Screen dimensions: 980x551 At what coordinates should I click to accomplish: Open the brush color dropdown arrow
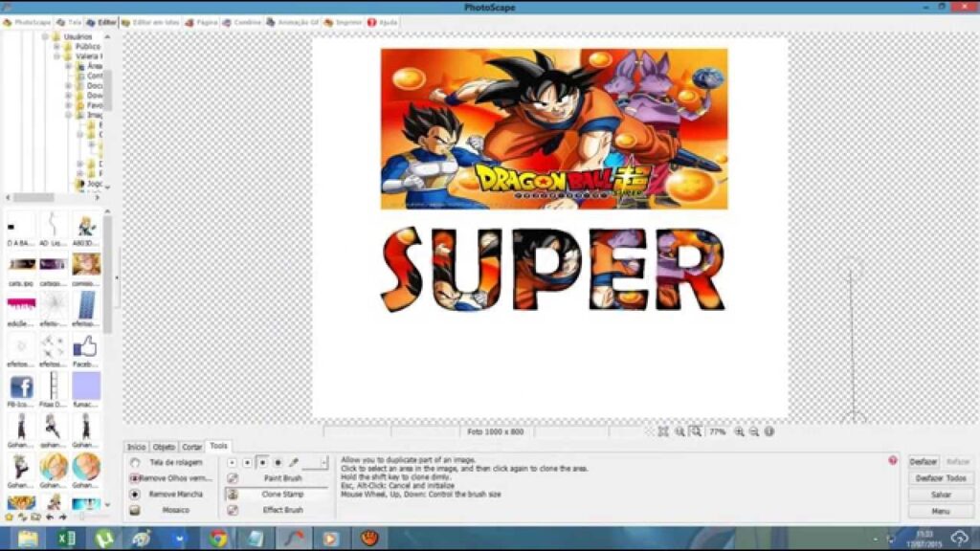coord(323,462)
